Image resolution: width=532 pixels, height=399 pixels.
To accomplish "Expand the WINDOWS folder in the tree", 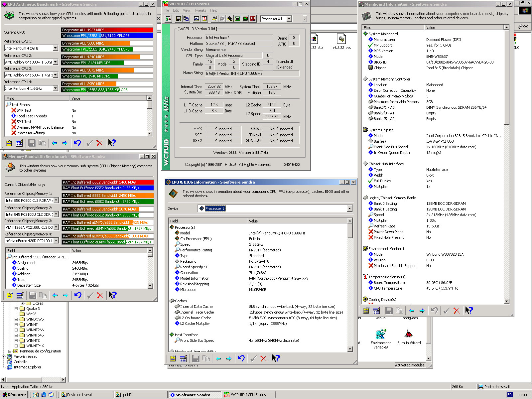I will tap(16, 319).
